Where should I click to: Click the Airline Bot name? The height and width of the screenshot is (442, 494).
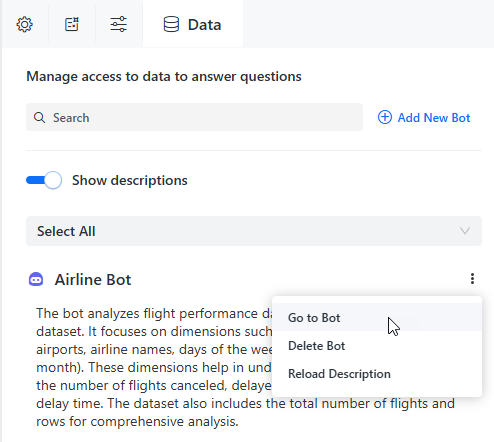93,279
